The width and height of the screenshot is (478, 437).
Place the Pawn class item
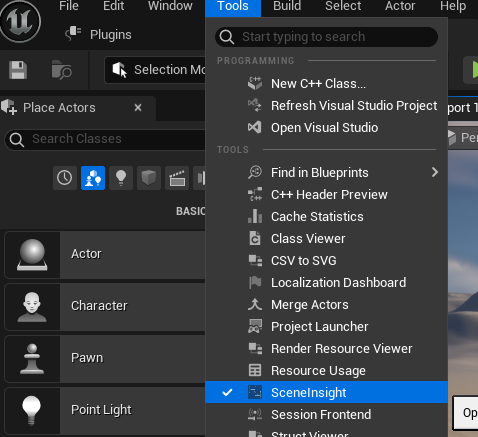point(105,359)
